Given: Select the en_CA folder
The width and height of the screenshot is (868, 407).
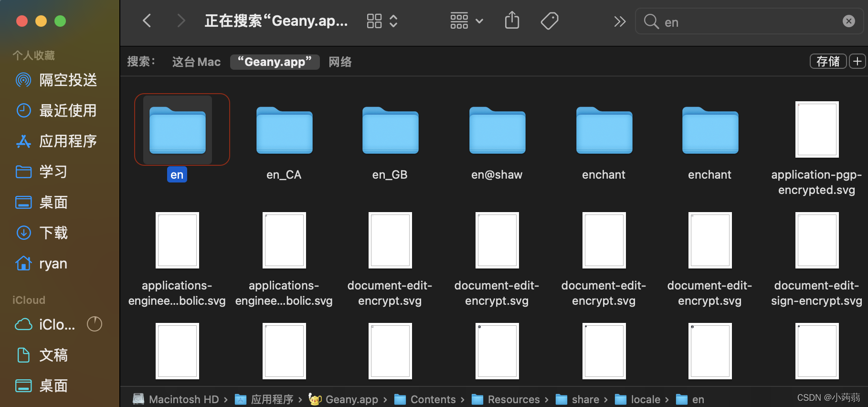Looking at the screenshot, I should click(x=285, y=130).
